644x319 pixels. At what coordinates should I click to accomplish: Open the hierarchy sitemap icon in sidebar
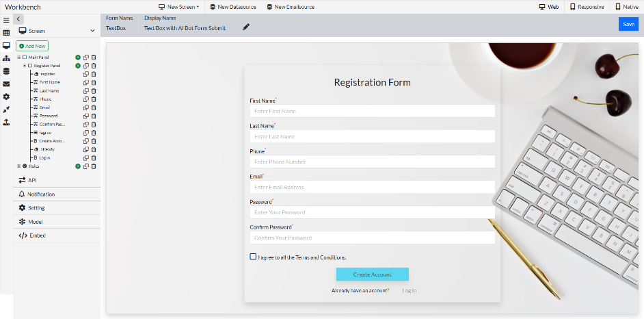coord(6,59)
